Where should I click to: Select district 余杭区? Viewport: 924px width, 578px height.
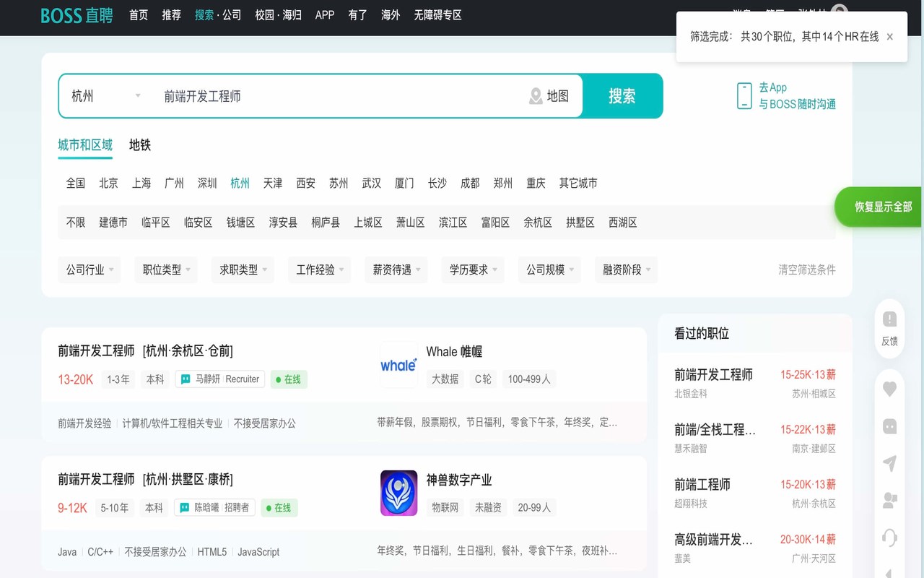538,223
